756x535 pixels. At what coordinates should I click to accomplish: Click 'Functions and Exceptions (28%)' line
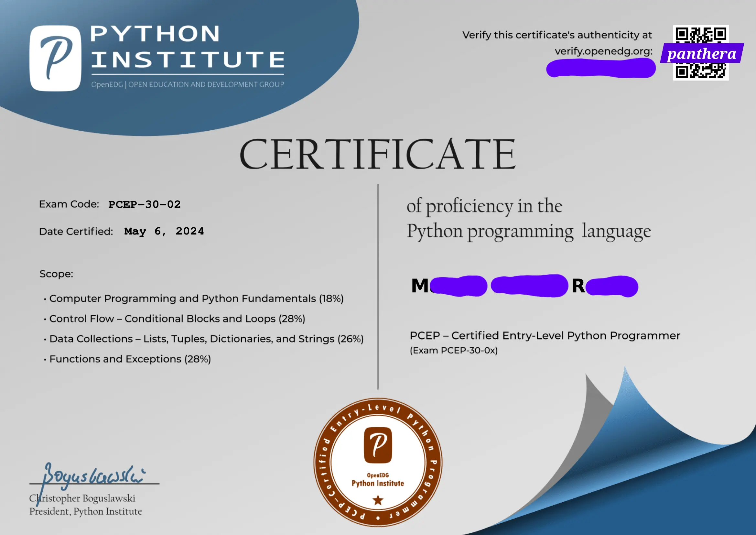(130, 359)
